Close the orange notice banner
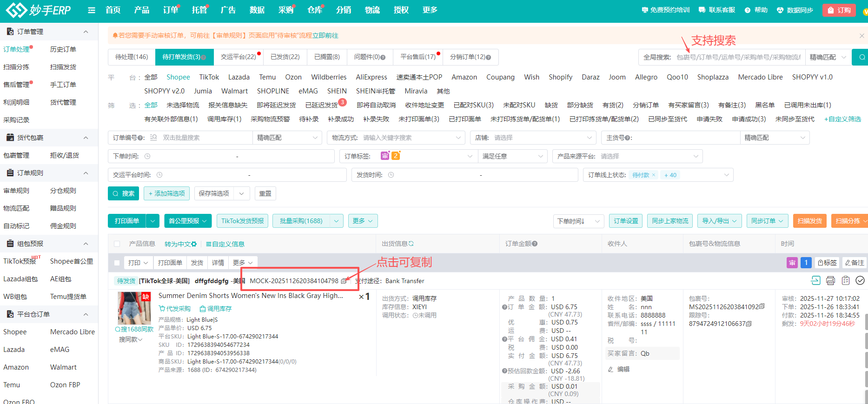 tap(861, 35)
